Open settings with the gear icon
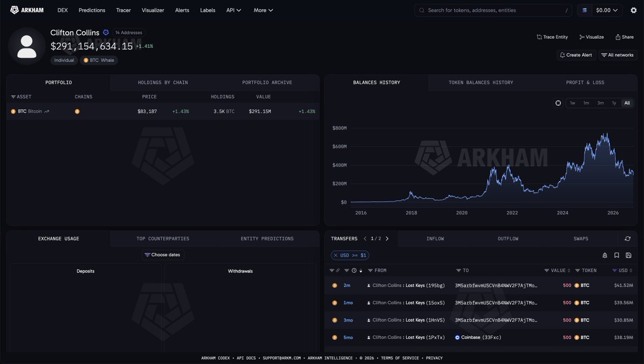Viewport: 644px width, 364px height. tap(633, 10)
